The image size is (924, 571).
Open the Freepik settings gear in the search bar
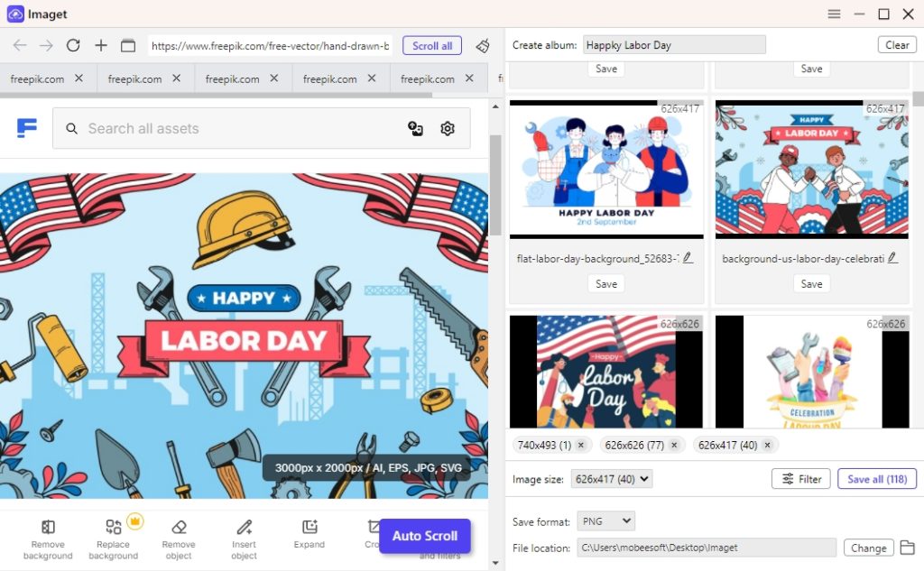pyautogui.click(x=448, y=129)
